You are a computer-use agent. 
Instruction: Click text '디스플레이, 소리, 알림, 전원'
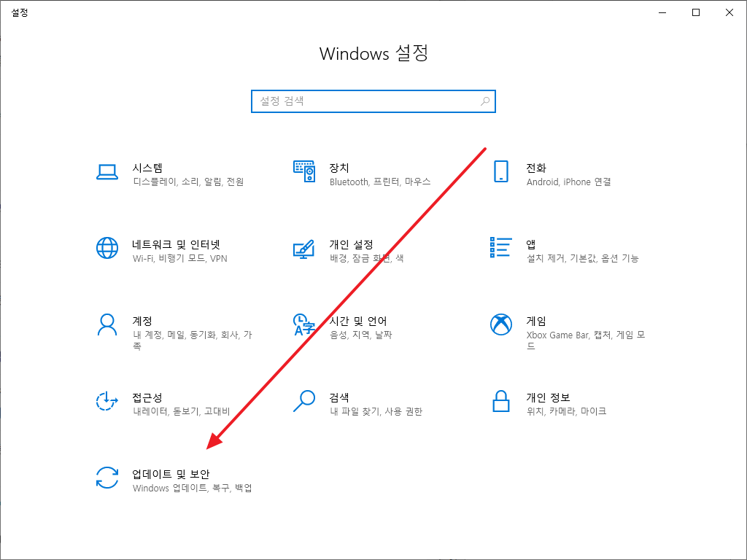pyautogui.click(x=188, y=182)
